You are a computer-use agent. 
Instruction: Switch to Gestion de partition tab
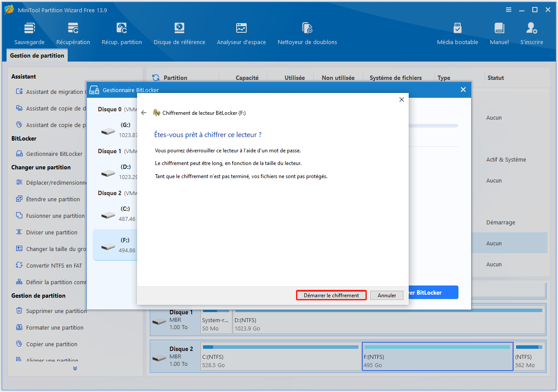[37, 55]
